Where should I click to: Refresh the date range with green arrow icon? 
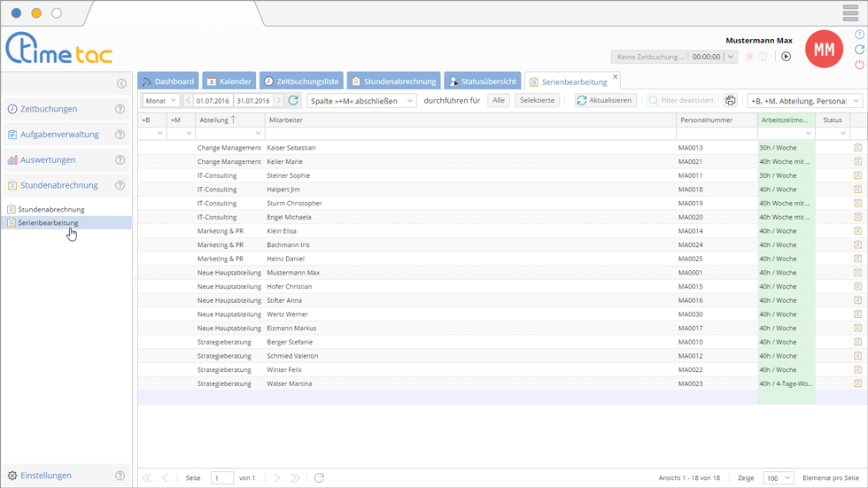[x=294, y=101]
